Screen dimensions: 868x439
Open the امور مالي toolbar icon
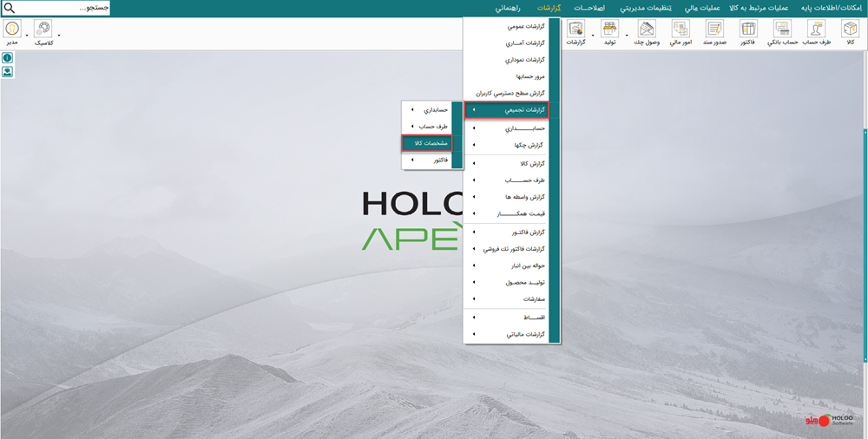681,33
